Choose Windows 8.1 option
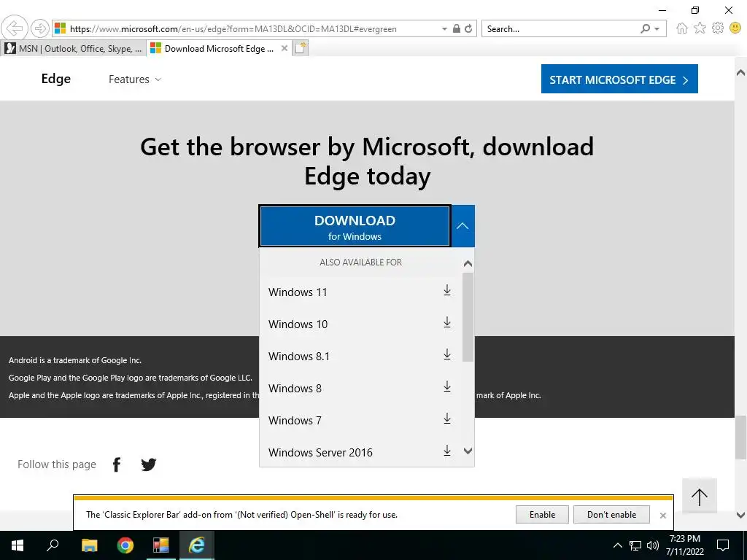This screenshot has width=747, height=560. [298, 356]
